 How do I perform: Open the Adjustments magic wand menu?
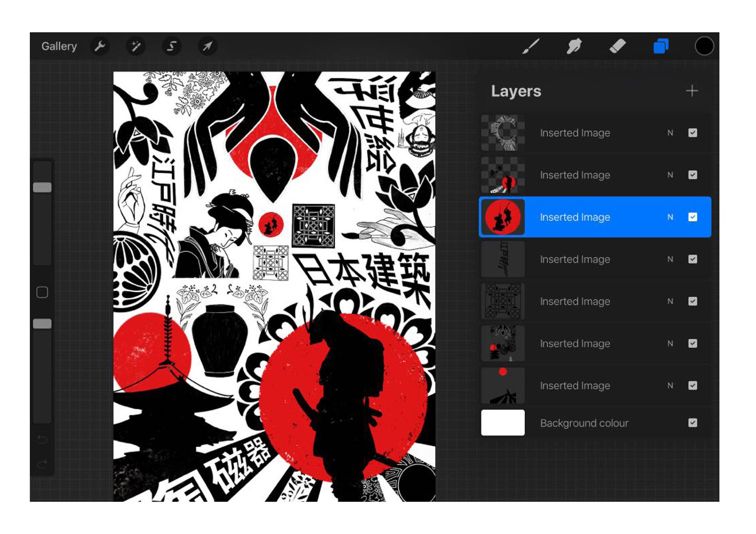coord(136,46)
